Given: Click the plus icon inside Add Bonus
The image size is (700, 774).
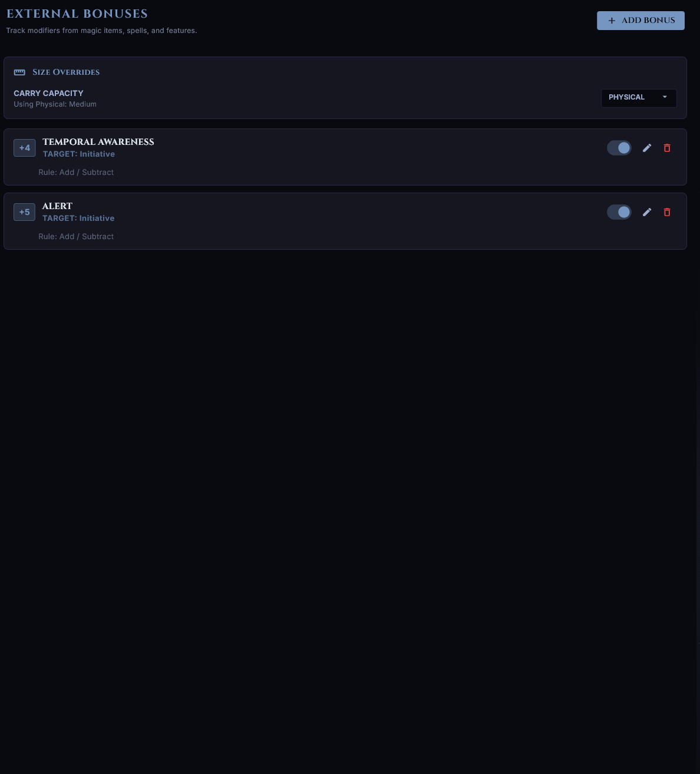Looking at the screenshot, I should point(612,20).
